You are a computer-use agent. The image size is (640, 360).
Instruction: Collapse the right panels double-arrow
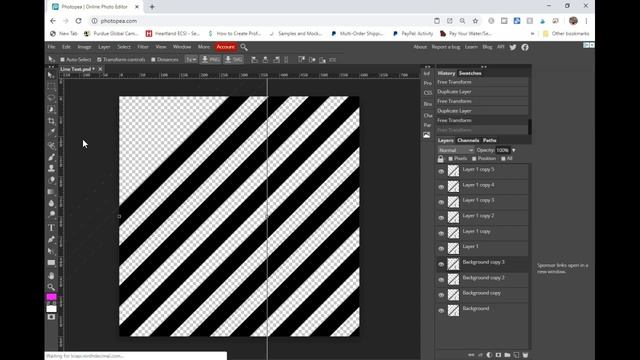[484, 67]
